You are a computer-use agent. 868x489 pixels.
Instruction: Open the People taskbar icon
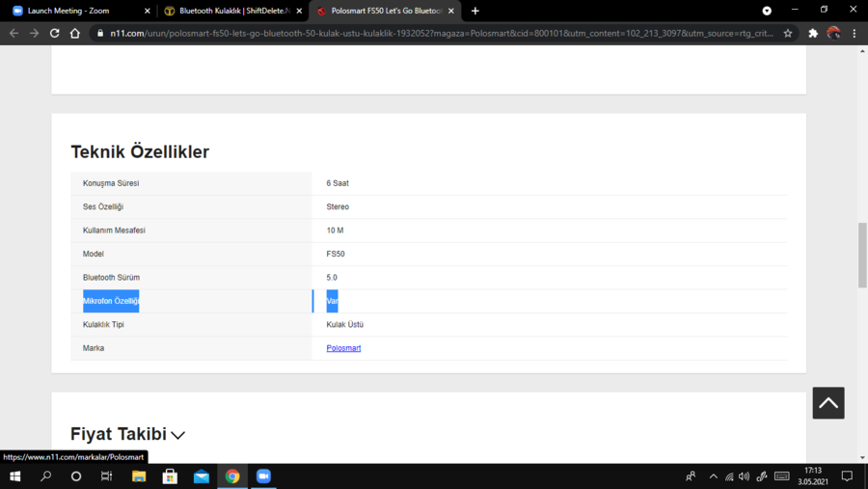click(x=691, y=476)
